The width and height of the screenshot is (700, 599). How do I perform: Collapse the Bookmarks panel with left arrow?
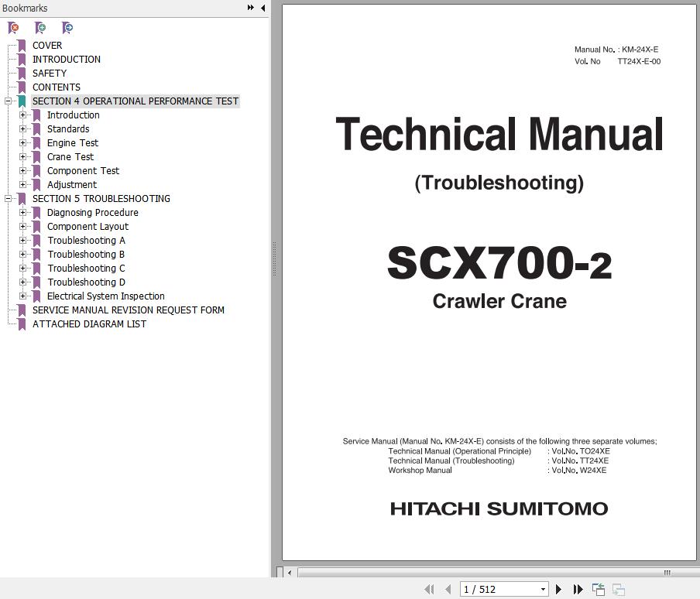(x=263, y=8)
